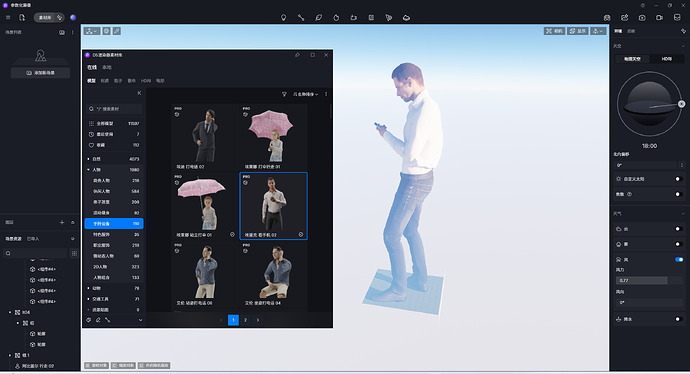
Task: Click the cloud-shaped icon in top center toolbar
Action: pos(406,18)
